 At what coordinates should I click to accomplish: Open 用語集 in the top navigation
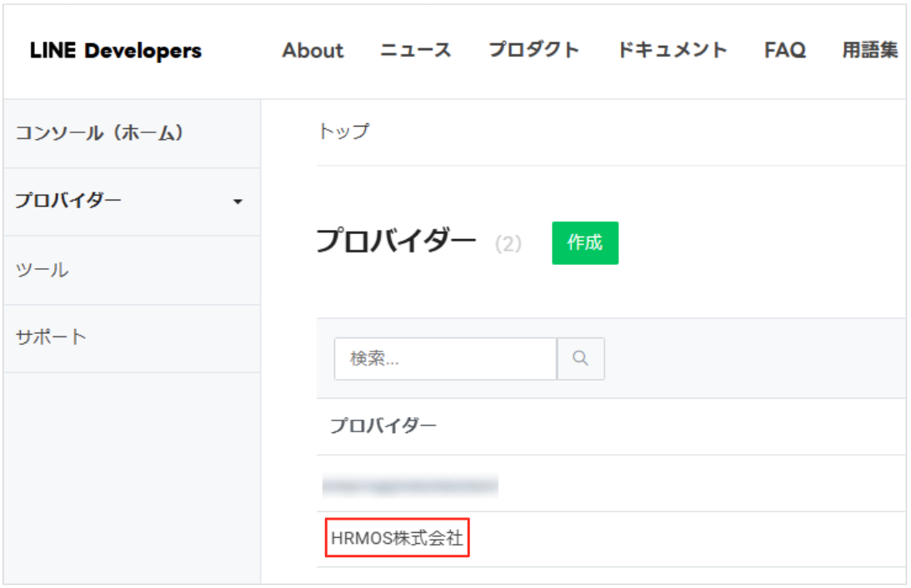point(869,51)
